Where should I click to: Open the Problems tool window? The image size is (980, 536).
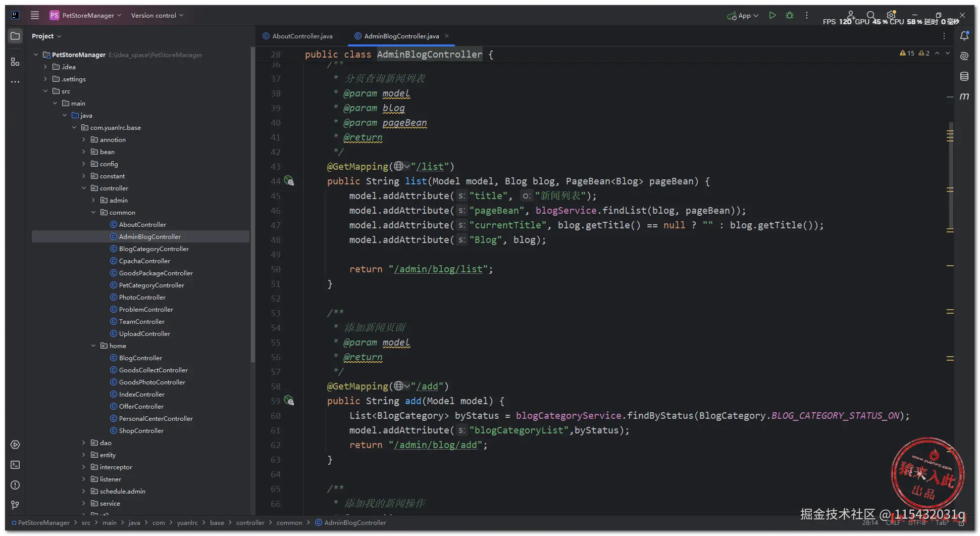point(15,485)
